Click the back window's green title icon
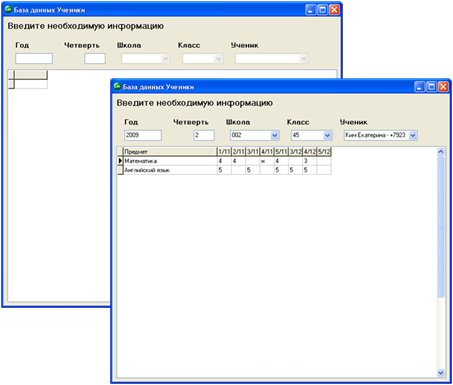 [8, 9]
